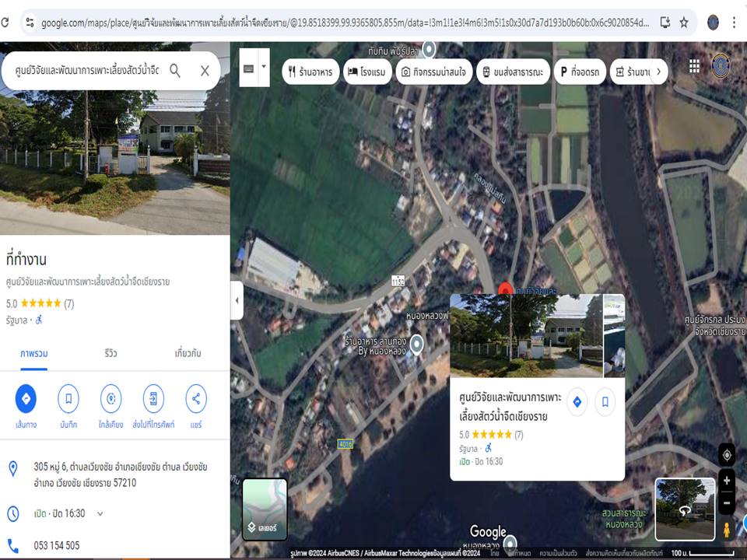The height and width of the screenshot is (560, 747).
Task: Open the Street View preview thumbnail
Action: tap(685, 509)
